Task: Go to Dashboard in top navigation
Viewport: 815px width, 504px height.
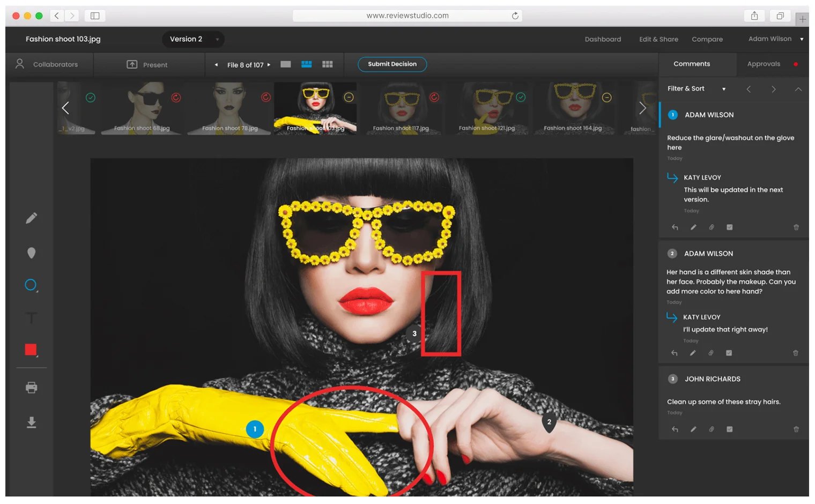Action: click(x=603, y=39)
